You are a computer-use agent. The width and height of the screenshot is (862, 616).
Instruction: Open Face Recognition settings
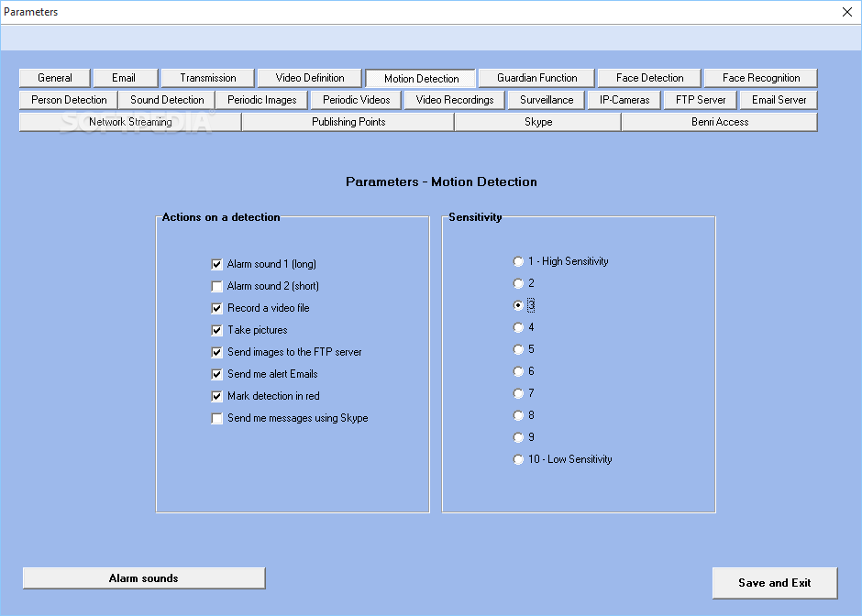[761, 78]
